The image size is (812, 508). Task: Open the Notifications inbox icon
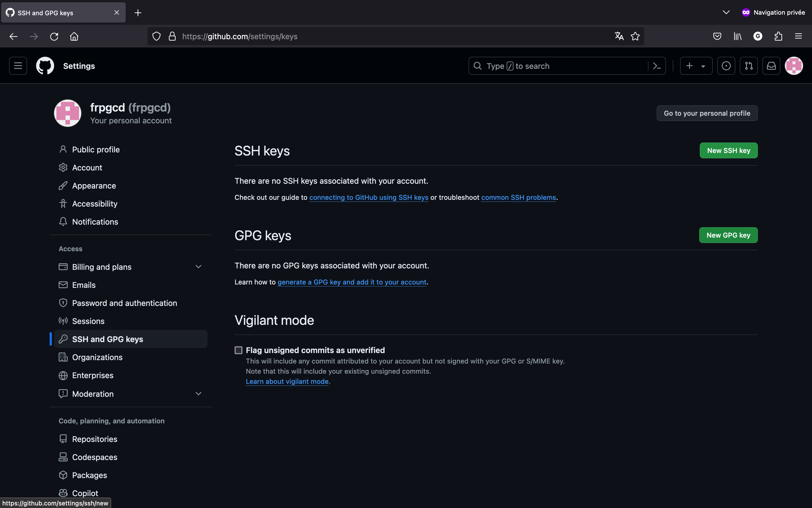click(x=771, y=66)
